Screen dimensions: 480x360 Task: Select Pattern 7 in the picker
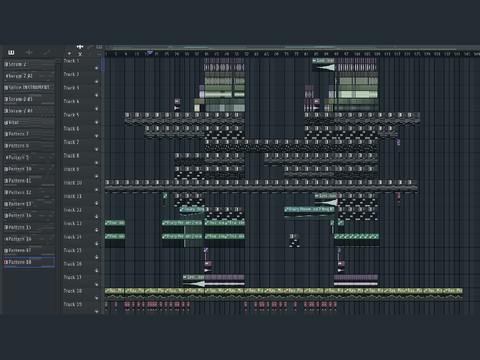coord(29,134)
